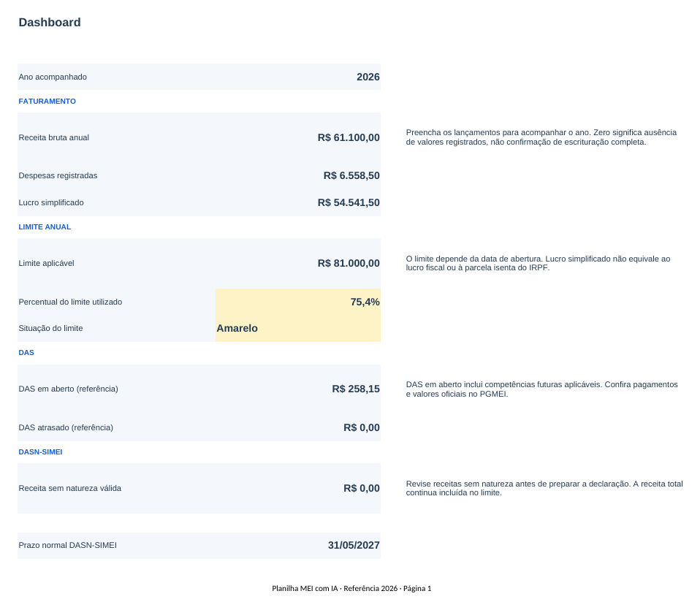This screenshot has width=700, height=610.
Task: Click the Receita sem natureza value R$ 0,00
Action: tap(362, 488)
